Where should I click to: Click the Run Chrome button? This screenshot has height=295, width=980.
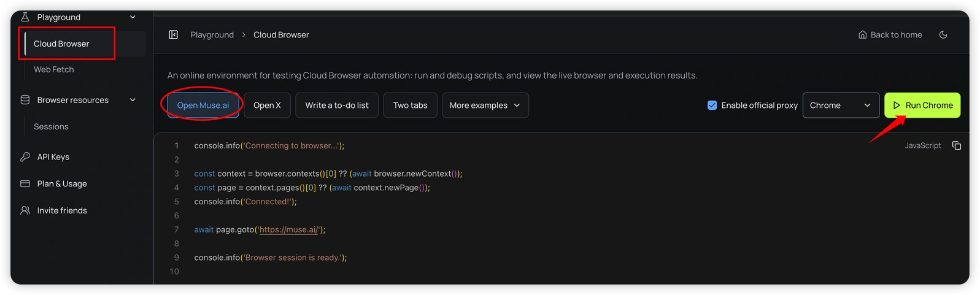point(922,105)
